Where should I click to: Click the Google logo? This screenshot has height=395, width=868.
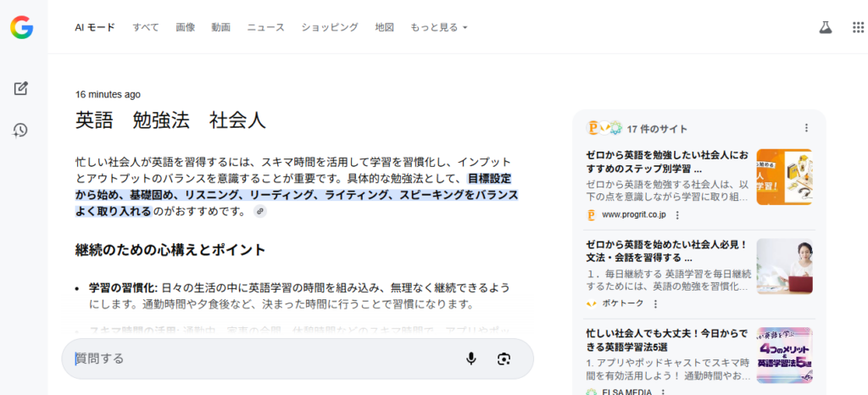pos(21,27)
